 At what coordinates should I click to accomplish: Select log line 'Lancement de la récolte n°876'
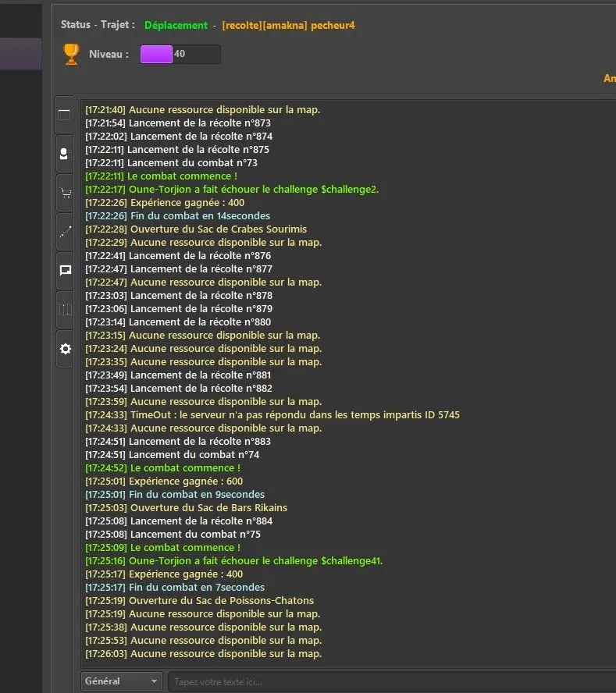(x=178, y=255)
